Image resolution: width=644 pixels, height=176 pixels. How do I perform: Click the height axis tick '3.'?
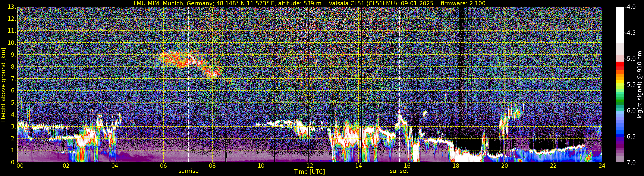coord(13,127)
